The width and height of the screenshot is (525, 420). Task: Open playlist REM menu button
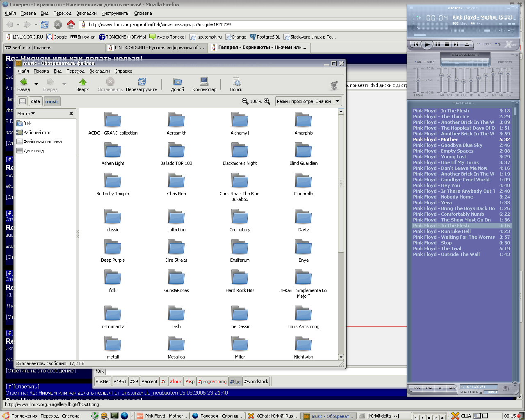coord(429,388)
